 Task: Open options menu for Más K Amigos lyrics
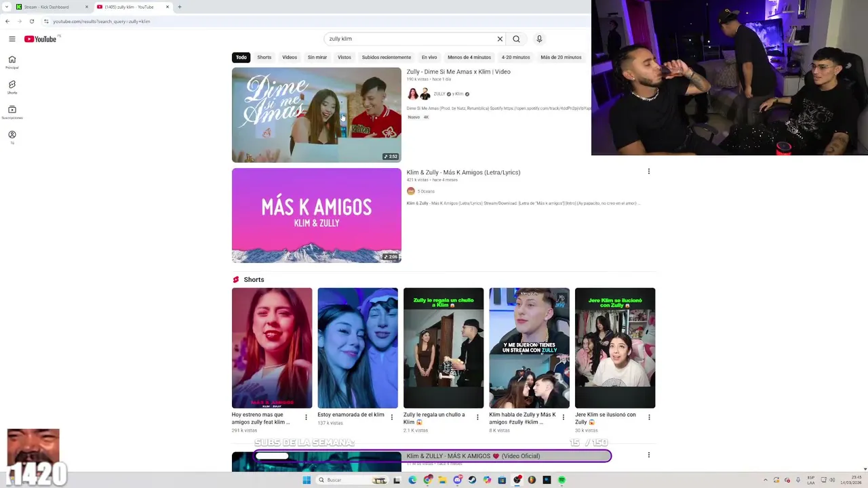pyautogui.click(x=649, y=171)
